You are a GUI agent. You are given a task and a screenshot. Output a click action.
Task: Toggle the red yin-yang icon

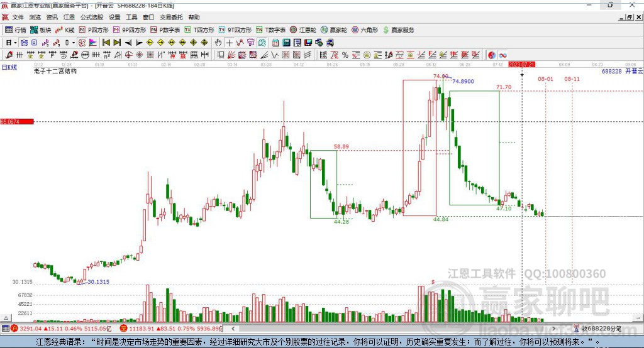(x=492, y=55)
